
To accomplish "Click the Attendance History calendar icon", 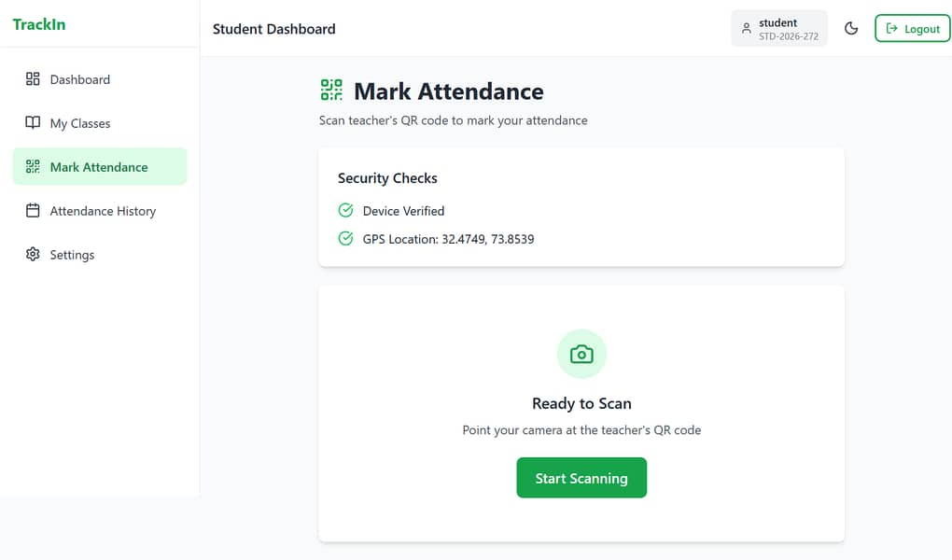I will [33, 211].
